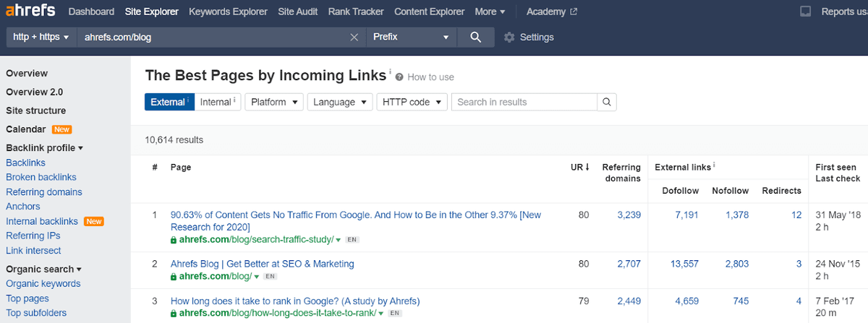Open Rank Tracker in the top menu
This screenshot has height=323, width=868.
[x=356, y=12]
